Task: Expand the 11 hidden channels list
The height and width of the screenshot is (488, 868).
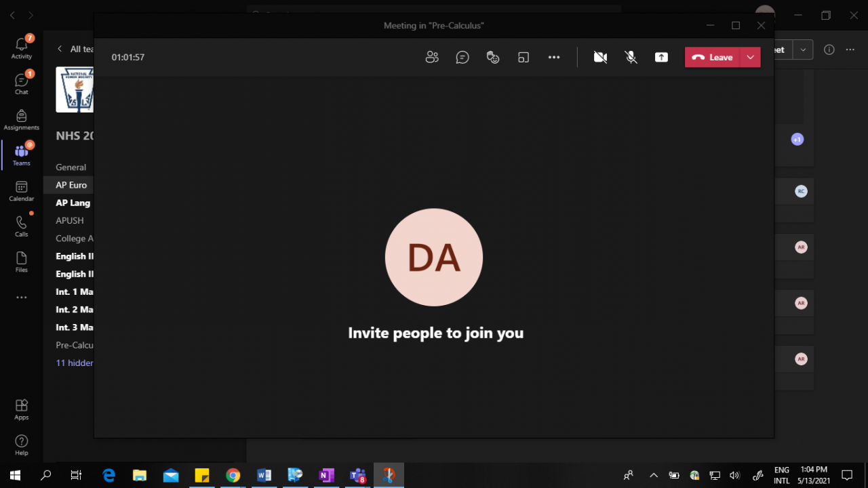Action: point(75,363)
